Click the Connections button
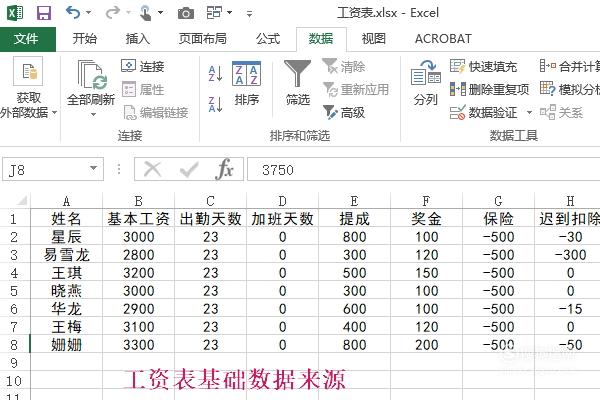The width and height of the screenshot is (600, 400). click(143, 66)
